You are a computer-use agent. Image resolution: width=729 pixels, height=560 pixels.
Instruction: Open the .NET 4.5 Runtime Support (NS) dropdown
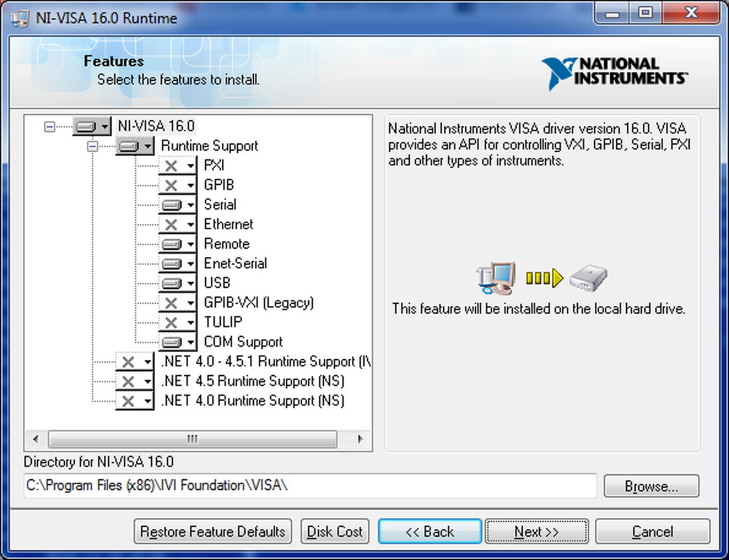[x=135, y=382]
